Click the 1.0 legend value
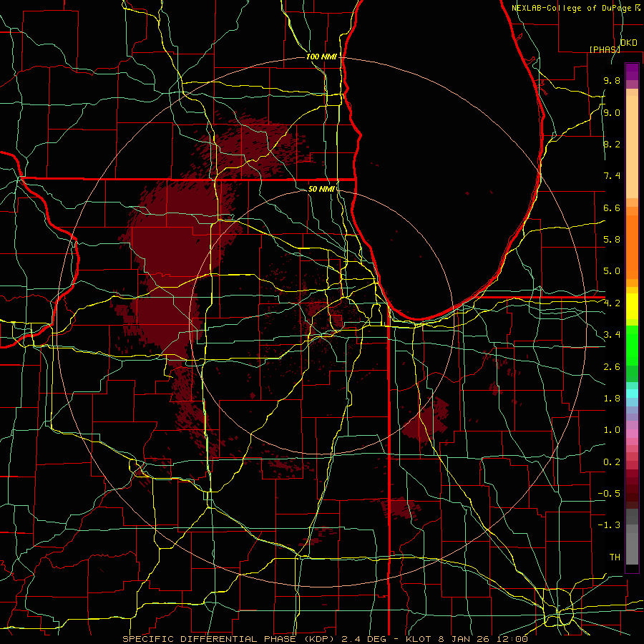 (x=612, y=430)
